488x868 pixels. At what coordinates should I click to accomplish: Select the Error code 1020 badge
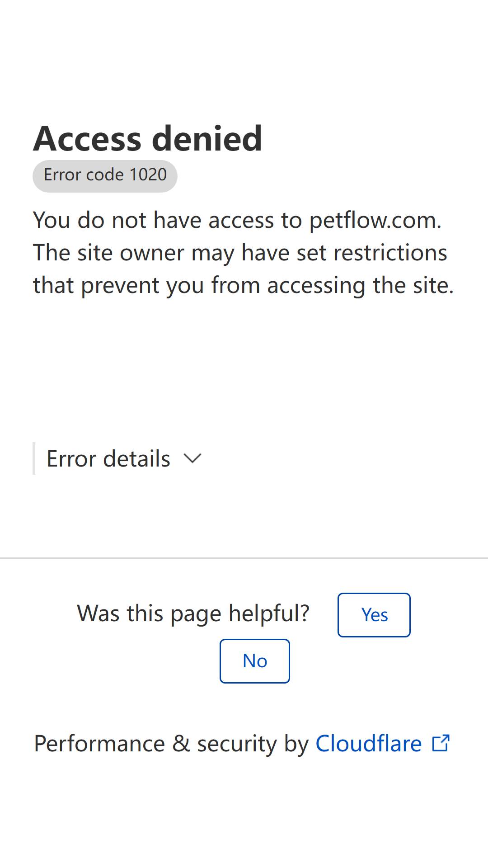(x=105, y=176)
